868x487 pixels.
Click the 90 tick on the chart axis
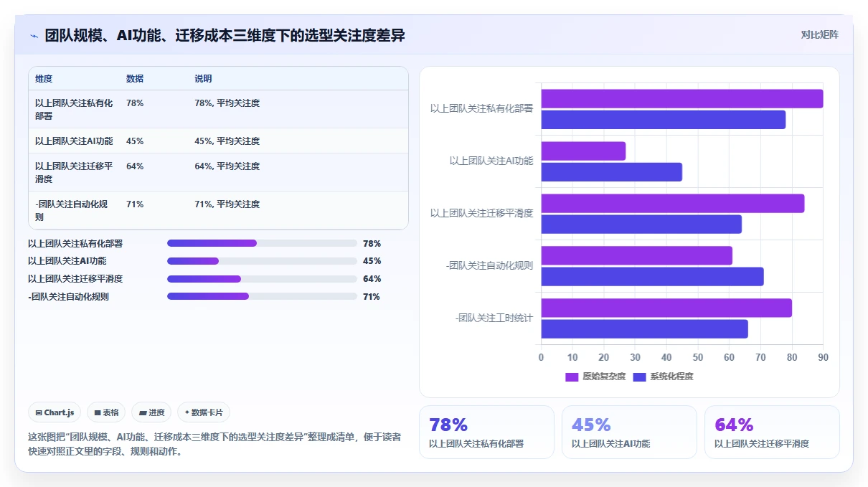tap(823, 357)
